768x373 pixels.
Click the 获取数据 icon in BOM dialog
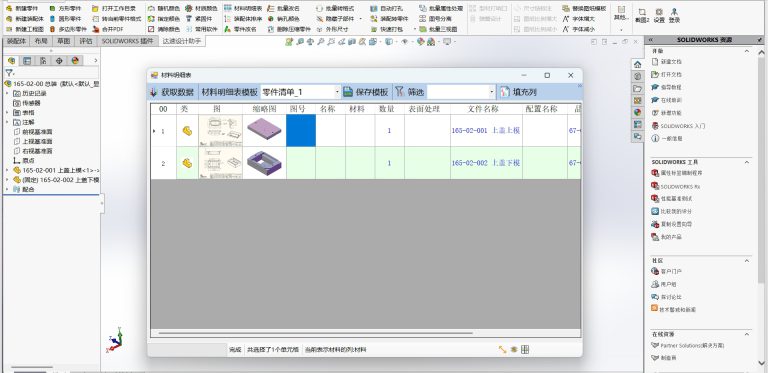[153, 92]
